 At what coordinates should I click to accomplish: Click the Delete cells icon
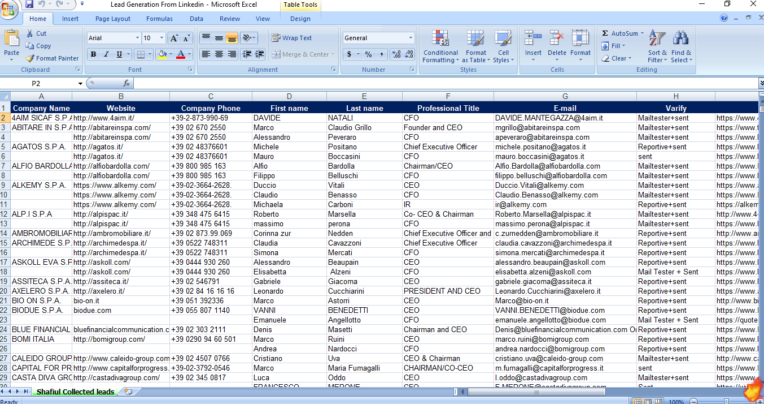(556, 38)
